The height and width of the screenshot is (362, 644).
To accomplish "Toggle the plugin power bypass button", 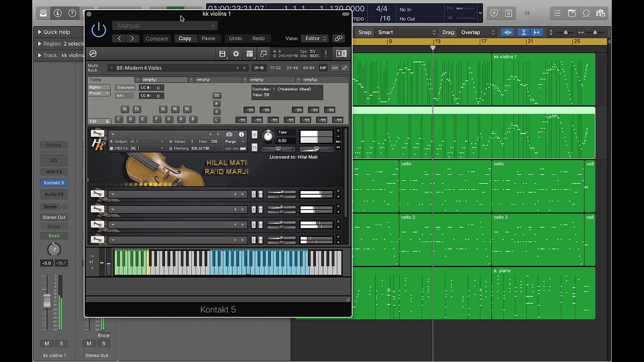I will pyautogui.click(x=99, y=30).
